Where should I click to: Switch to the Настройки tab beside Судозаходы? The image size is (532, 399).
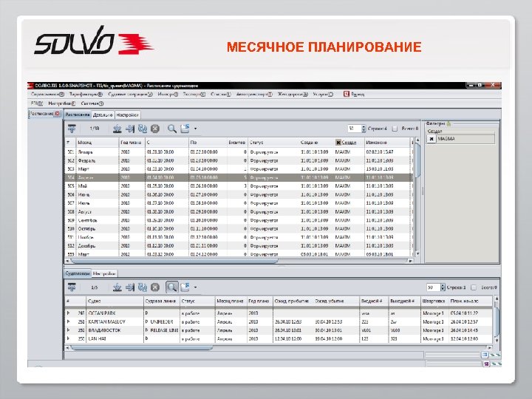[x=104, y=273]
